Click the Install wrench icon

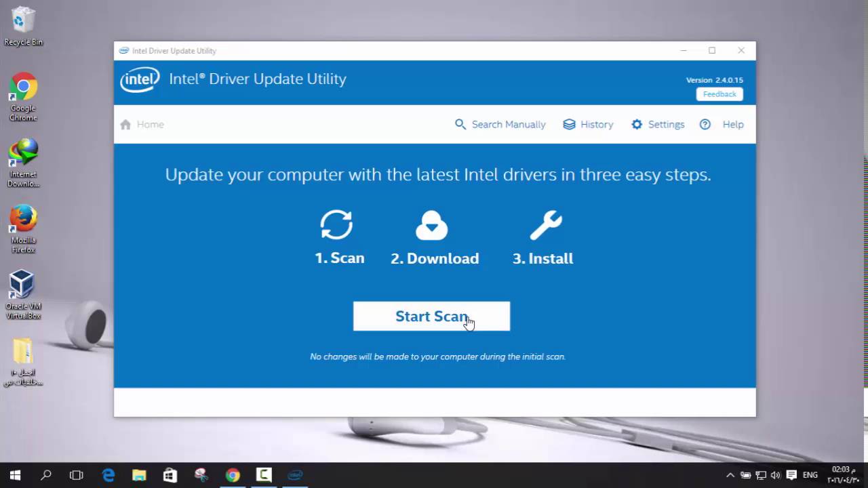(x=545, y=225)
